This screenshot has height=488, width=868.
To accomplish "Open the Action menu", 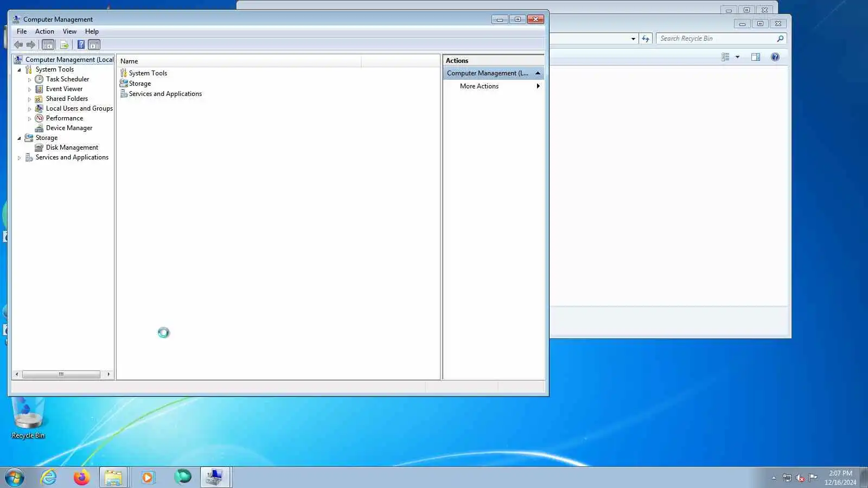I will pos(44,31).
